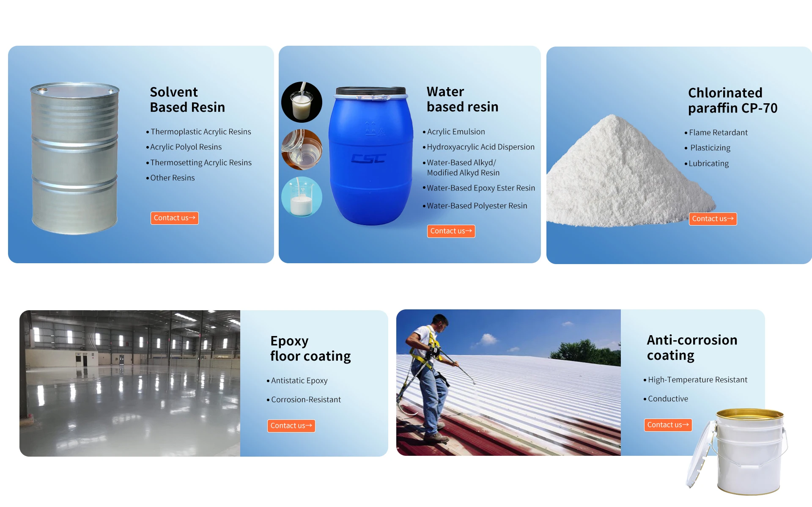Screen dimensions: 812x507
Task: Open the Water based resin heading
Action: (462, 99)
